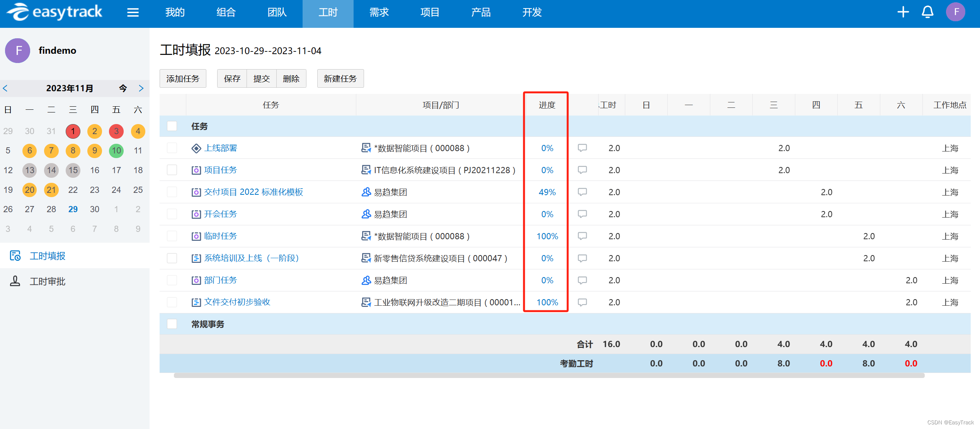Click the 工时审批 stamp icon
Screen dimensions: 980x429
(x=15, y=281)
